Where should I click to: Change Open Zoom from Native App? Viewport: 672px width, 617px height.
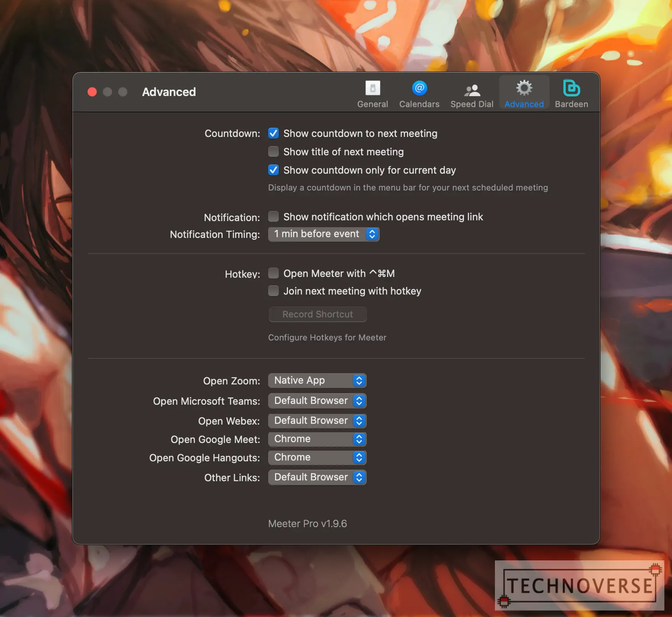(317, 381)
